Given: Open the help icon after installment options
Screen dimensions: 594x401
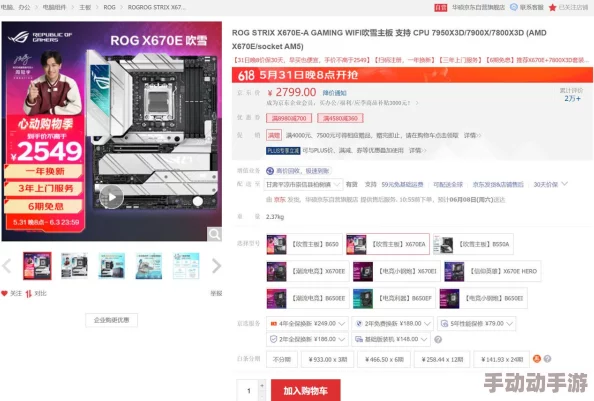Looking at the screenshot, I should [x=547, y=359].
